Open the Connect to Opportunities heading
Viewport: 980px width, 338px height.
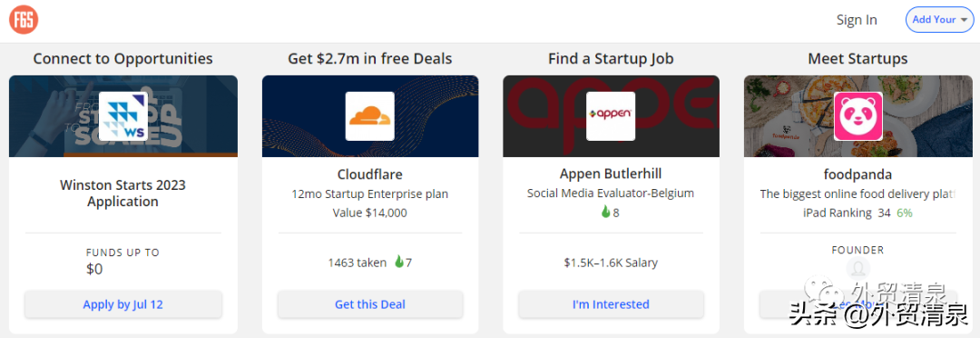[123, 59]
